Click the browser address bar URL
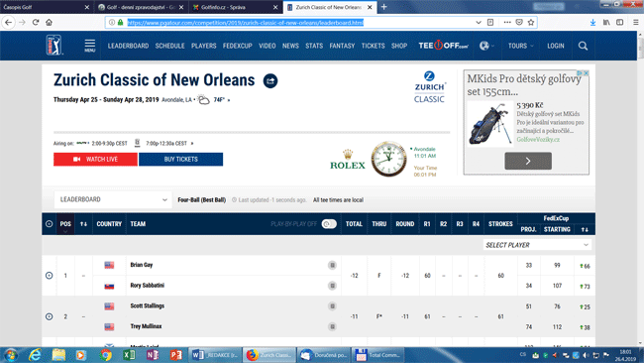The image size is (644, 363). pyautogui.click(x=245, y=23)
